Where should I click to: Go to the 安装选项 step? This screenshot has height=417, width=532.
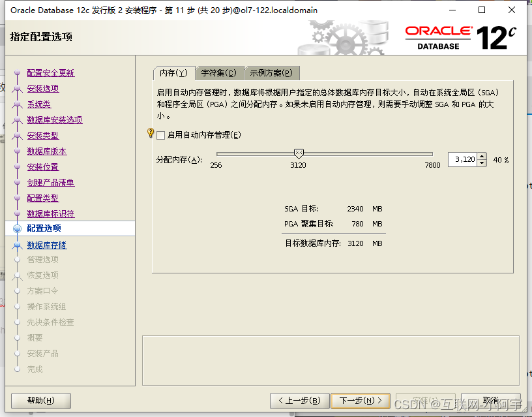(43, 89)
